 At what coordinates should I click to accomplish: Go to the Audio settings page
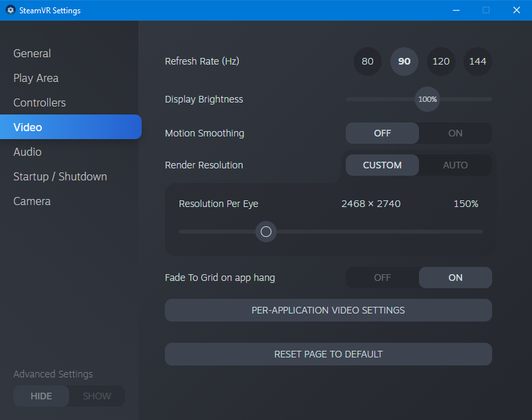(27, 152)
